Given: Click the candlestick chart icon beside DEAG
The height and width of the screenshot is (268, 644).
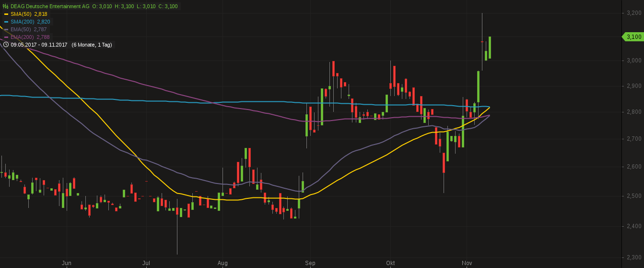Looking at the screenshot, I should click(x=6, y=6).
